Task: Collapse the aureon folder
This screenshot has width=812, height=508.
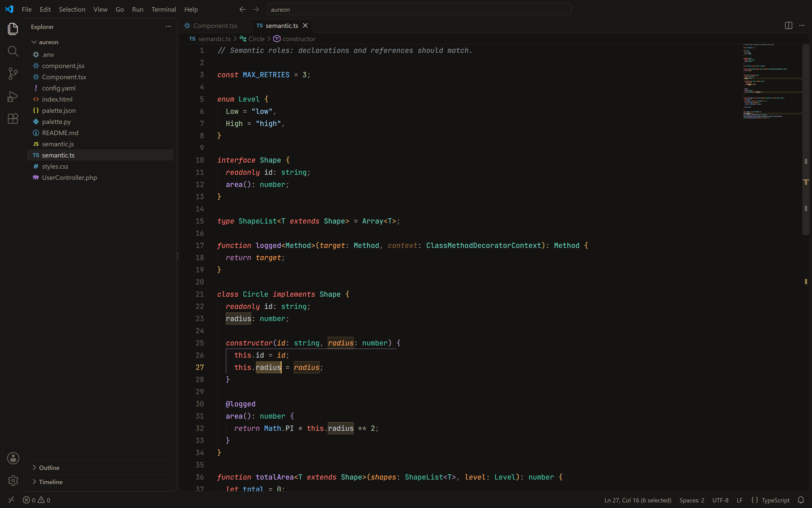Action: point(100,42)
